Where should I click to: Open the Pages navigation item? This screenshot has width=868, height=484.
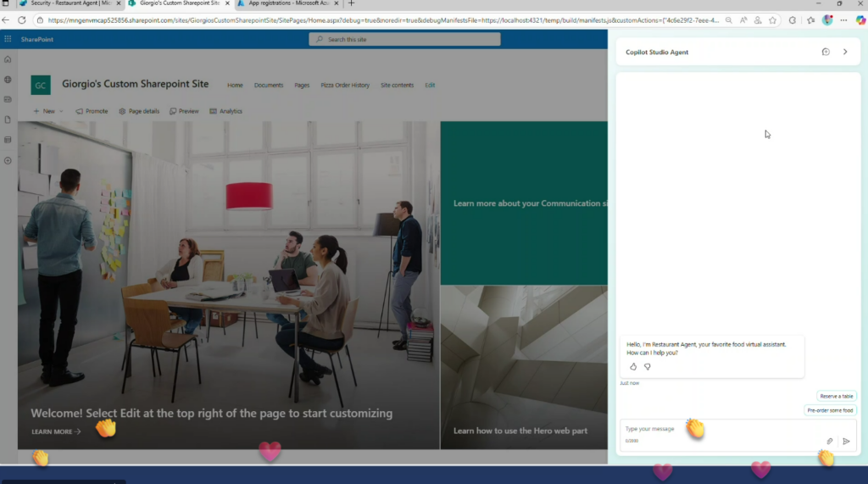click(x=302, y=86)
